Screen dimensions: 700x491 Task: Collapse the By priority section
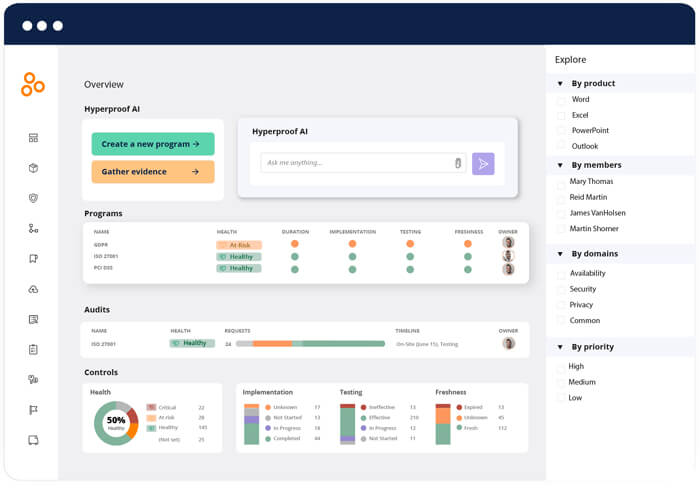tap(560, 347)
